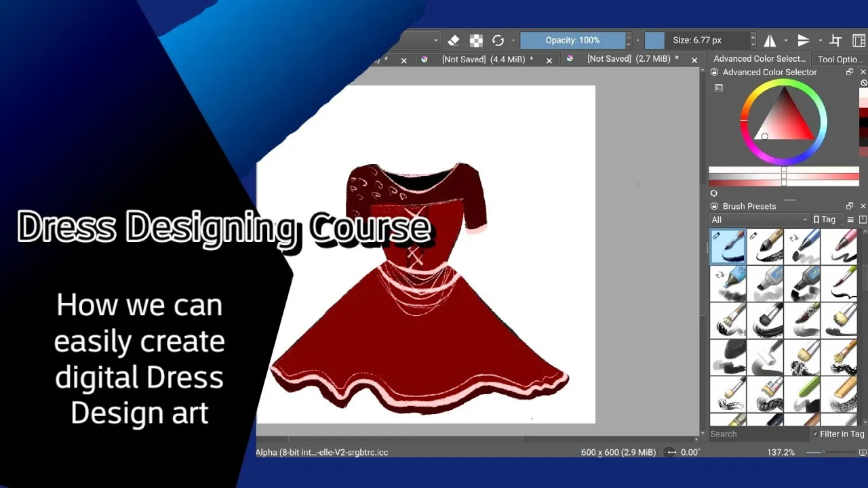Open the color selector settings icon

tap(719, 88)
